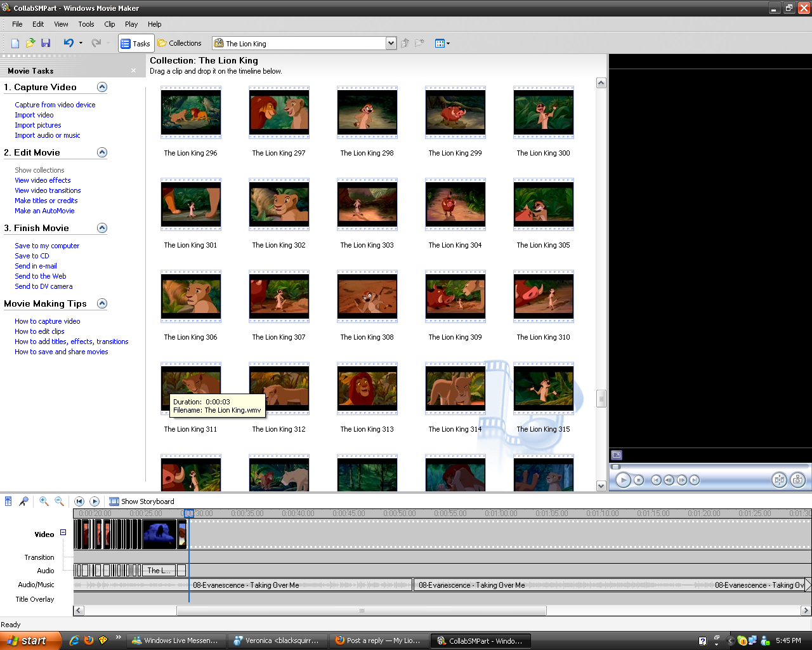Switch to Show Storyboard view
Screen dimensions: 812x650
[x=141, y=501]
